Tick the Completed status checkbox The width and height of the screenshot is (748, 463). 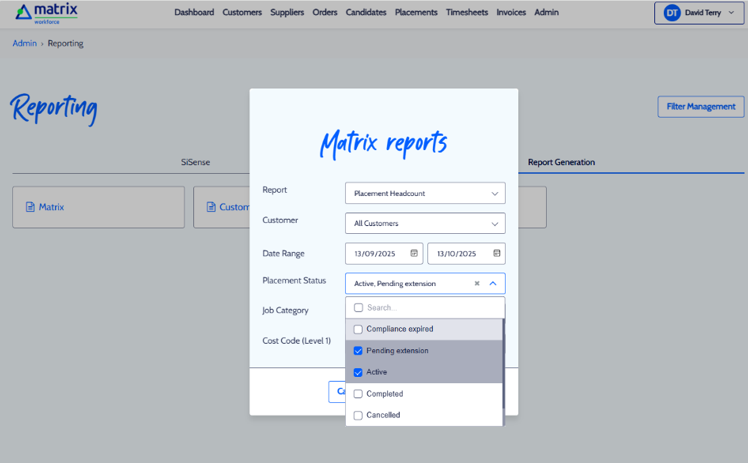[358, 394]
